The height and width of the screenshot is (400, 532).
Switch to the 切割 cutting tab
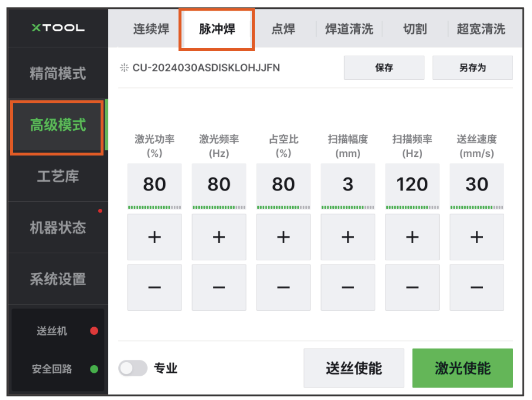[x=414, y=29]
